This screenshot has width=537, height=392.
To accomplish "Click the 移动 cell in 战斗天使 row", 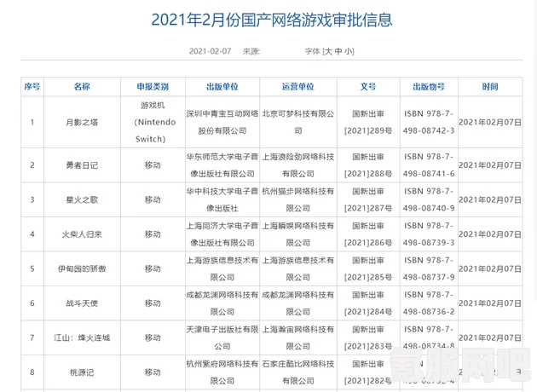I will coord(153,303).
